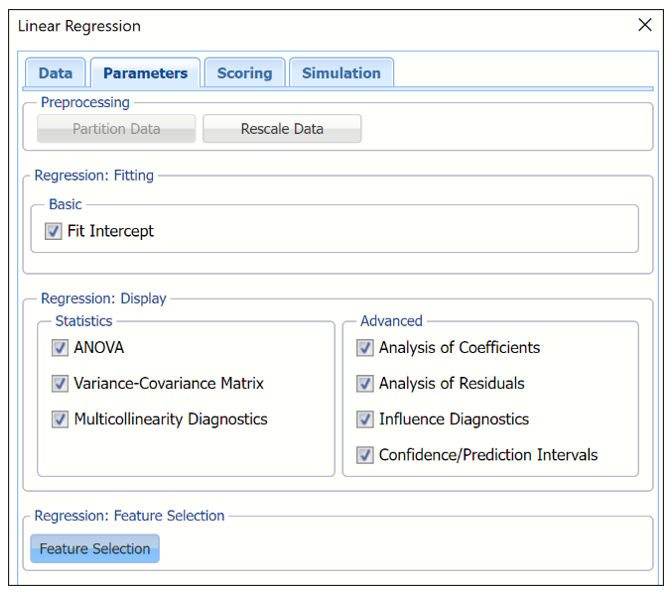The image size is (672, 592).
Task: Click the Advanced group label
Action: pyautogui.click(x=391, y=321)
